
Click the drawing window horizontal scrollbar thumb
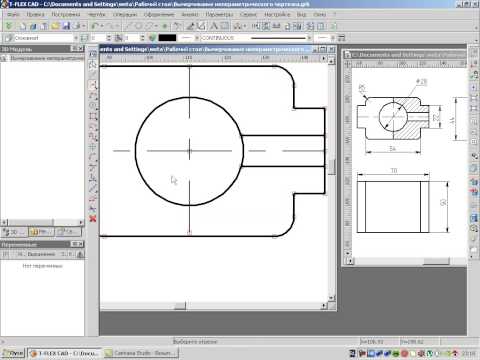(x=180, y=306)
